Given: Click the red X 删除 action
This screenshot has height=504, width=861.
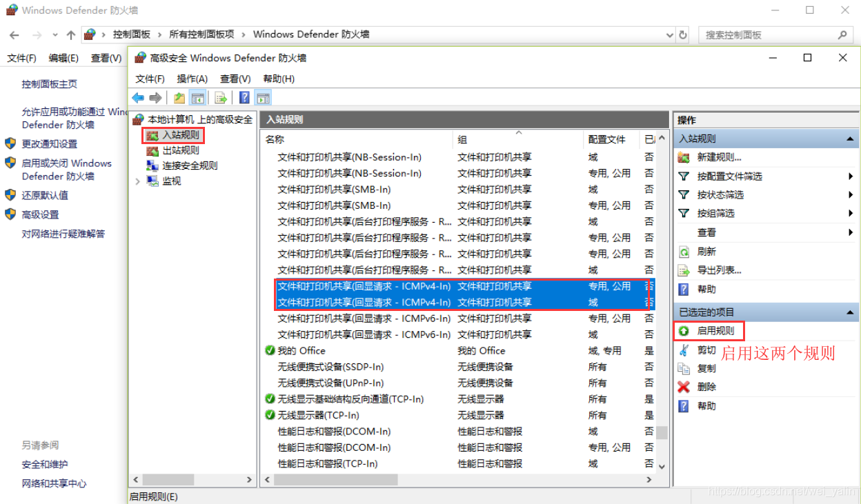Looking at the screenshot, I should click(x=706, y=387).
